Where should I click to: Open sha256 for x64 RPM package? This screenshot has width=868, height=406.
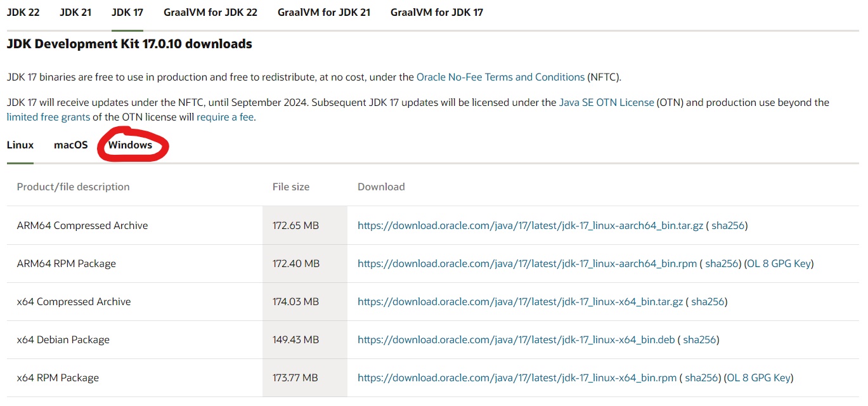701,377
